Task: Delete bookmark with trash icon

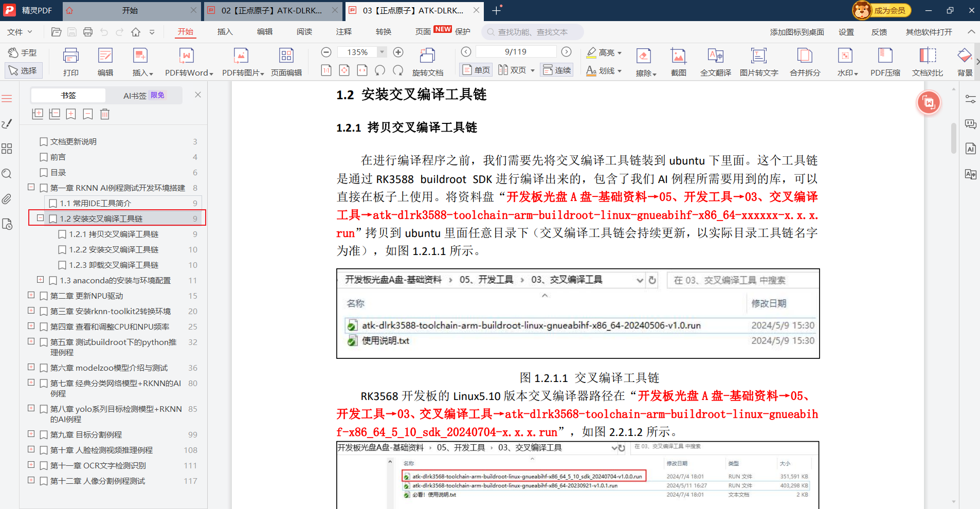Action: [x=105, y=114]
